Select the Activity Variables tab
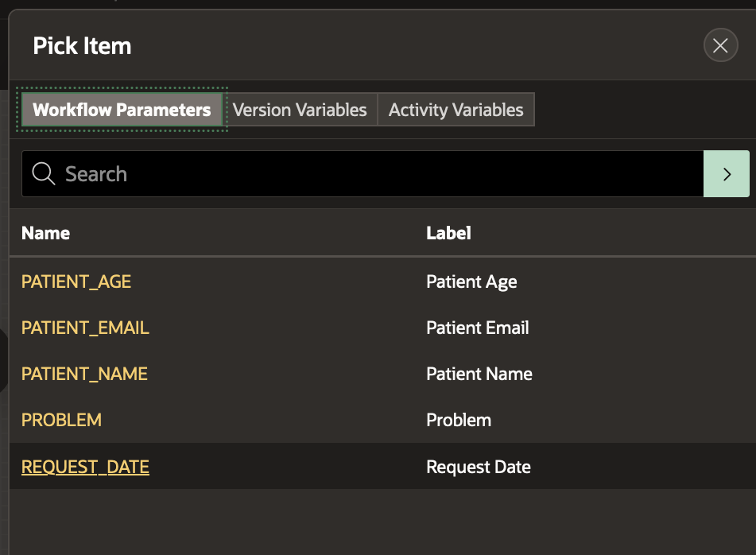Screen dimensions: 756x555 pyautogui.click(x=456, y=110)
